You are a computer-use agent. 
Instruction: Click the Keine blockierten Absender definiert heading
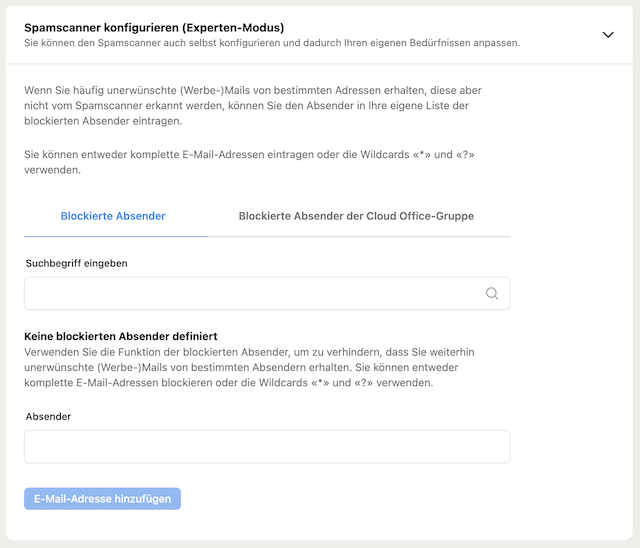(x=121, y=336)
